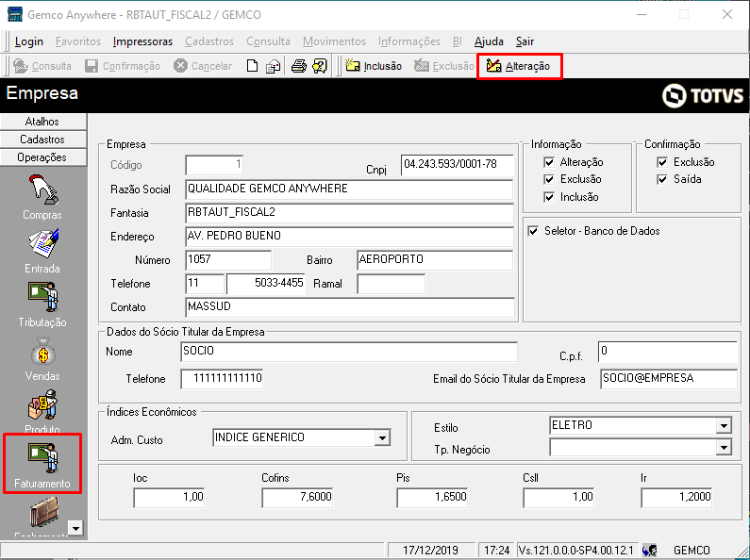Click the sidebar scroll down arrow

point(75,528)
